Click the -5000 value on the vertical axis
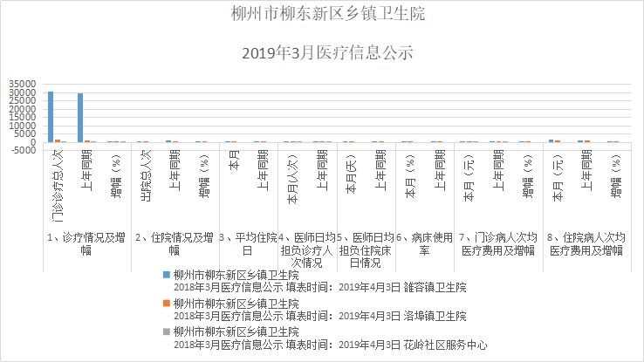644x362 pixels. (23, 150)
